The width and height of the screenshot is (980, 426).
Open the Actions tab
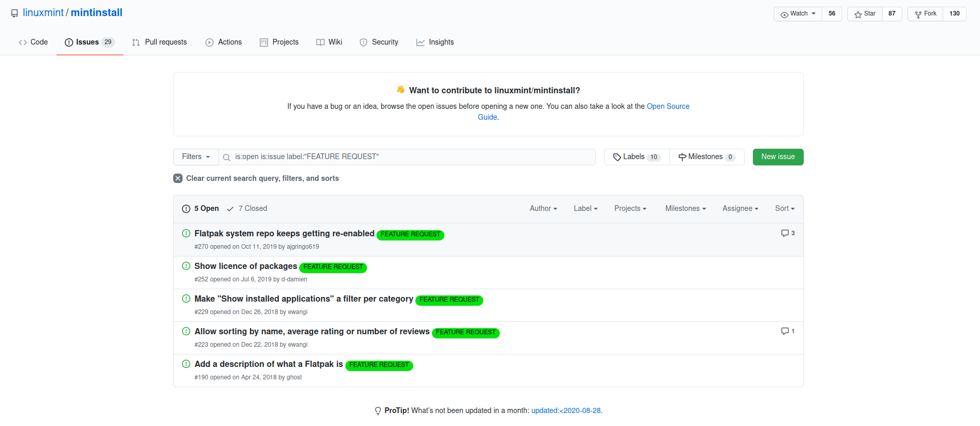223,42
